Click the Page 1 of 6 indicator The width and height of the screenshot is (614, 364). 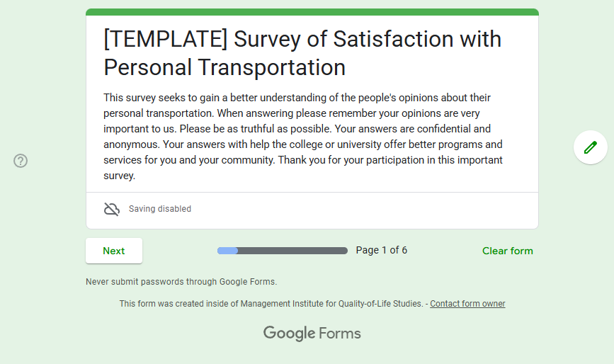(x=381, y=250)
